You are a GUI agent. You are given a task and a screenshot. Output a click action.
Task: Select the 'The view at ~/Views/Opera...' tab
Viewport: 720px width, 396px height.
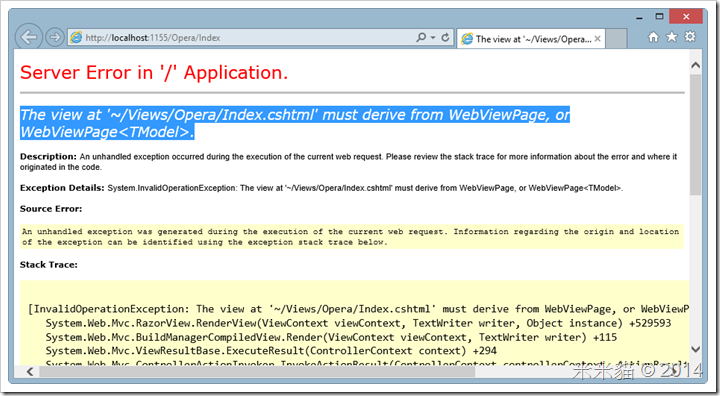tap(531, 39)
